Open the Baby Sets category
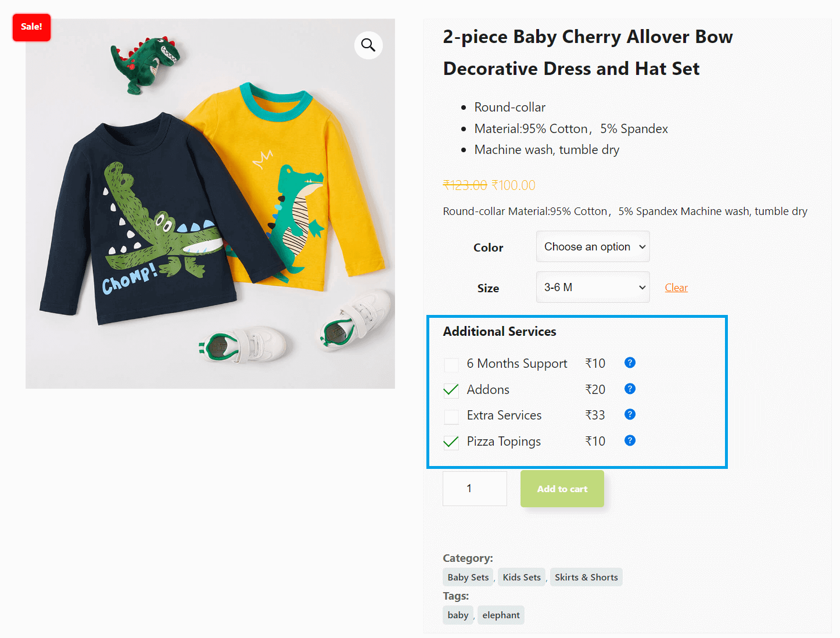840x638 pixels. point(468,577)
